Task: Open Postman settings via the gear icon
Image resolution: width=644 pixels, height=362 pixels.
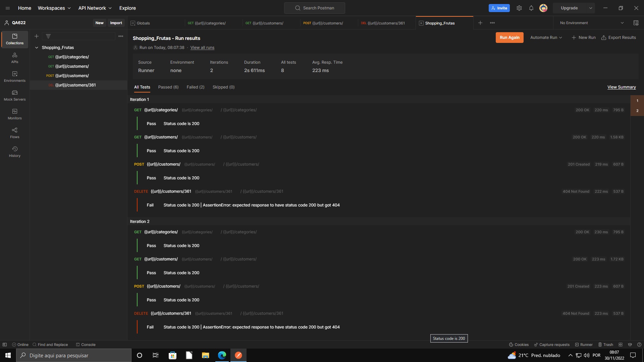Action: 519,8
